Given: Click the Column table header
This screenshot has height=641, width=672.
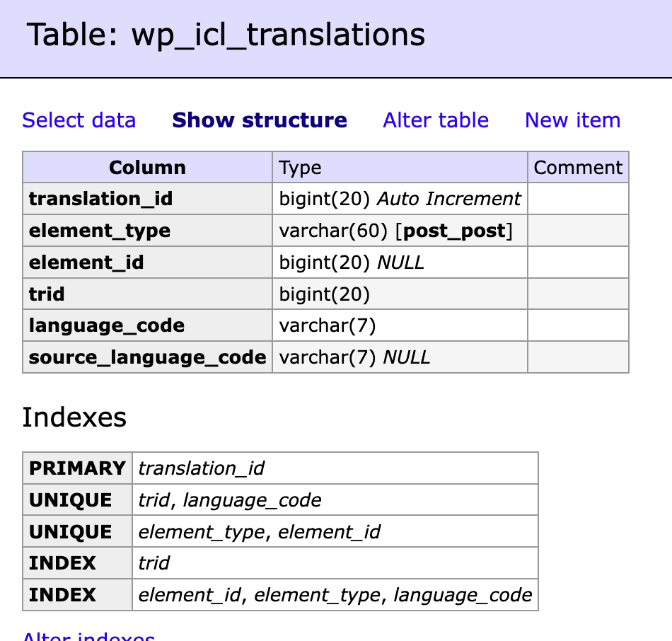Looking at the screenshot, I should pos(147,167).
